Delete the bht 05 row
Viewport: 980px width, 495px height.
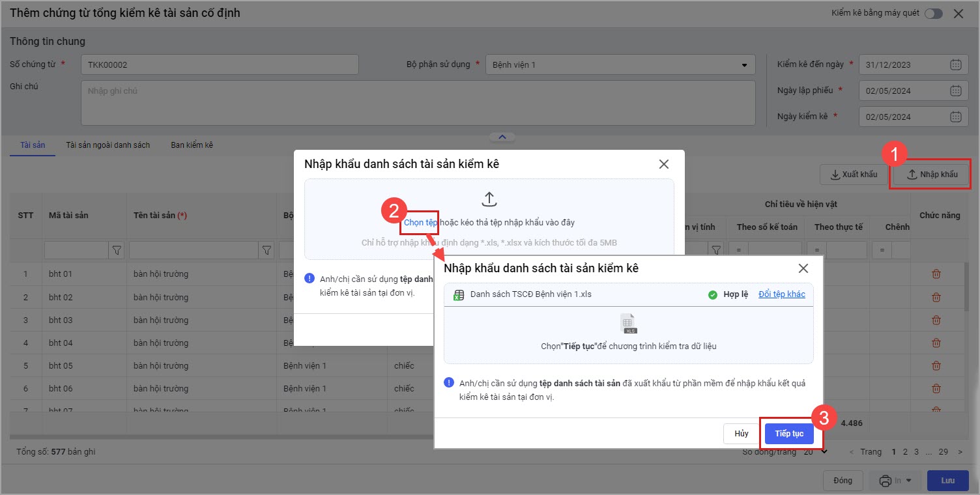point(936,365)
